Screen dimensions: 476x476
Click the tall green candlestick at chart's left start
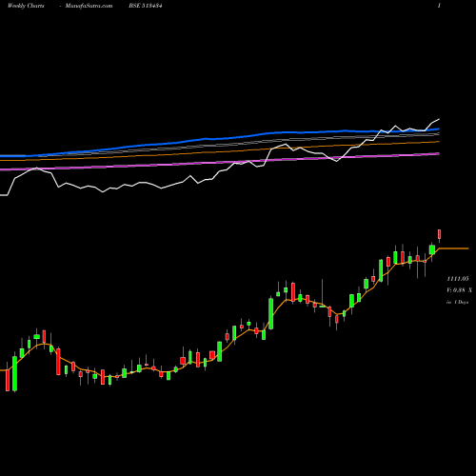(x=14, y=373)
